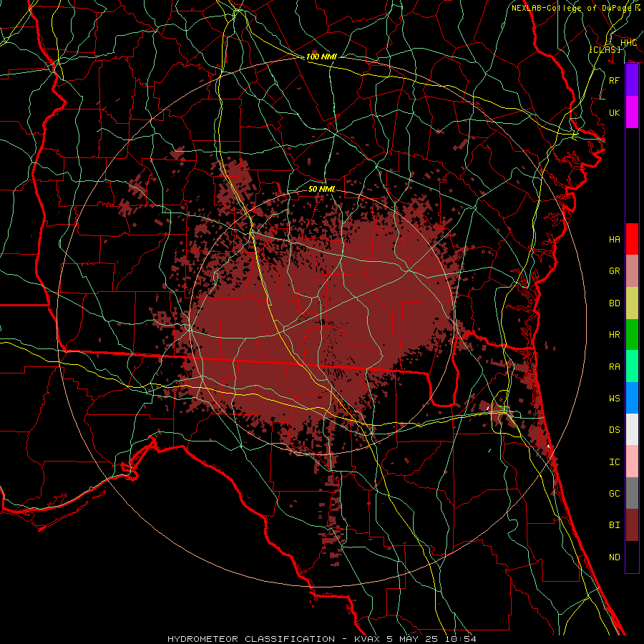This screenshot has width=644, height=644.
Task: Click the 100 NMI range ring label
Action: coord(321,57)
